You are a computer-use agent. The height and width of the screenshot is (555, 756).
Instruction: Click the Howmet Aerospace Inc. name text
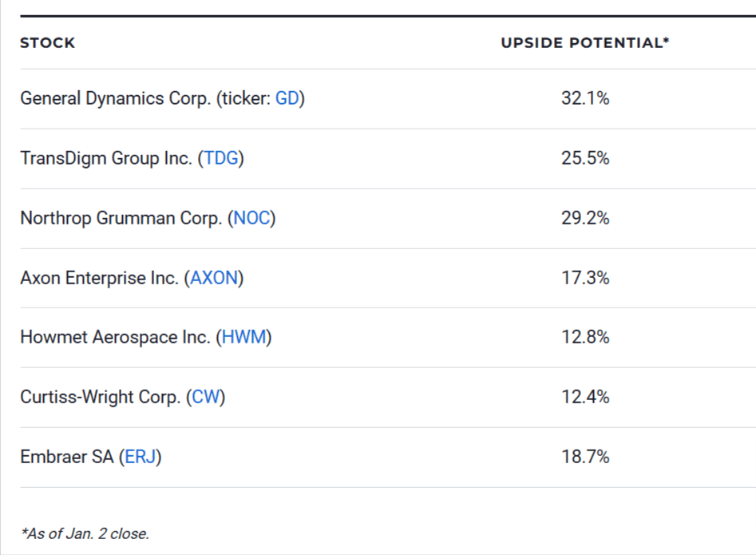[115, 337]
